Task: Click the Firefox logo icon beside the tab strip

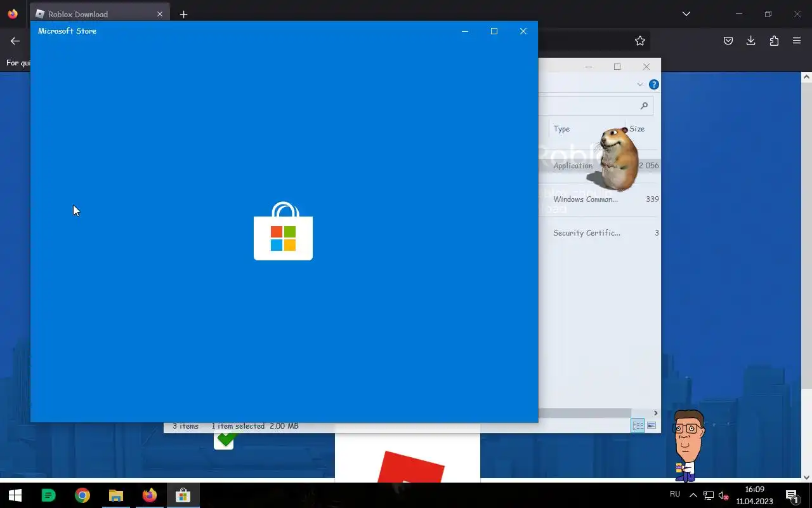Action: [x=13, y=14]
